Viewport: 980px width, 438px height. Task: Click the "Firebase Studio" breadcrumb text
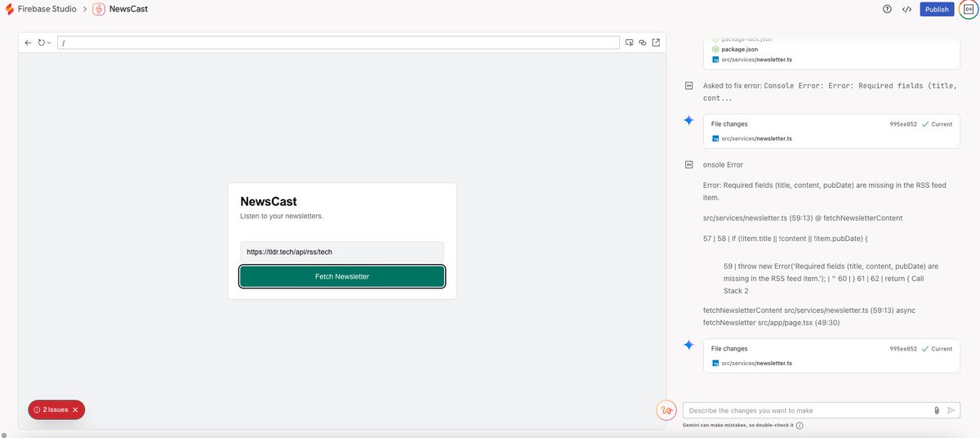tap(47, 9)
